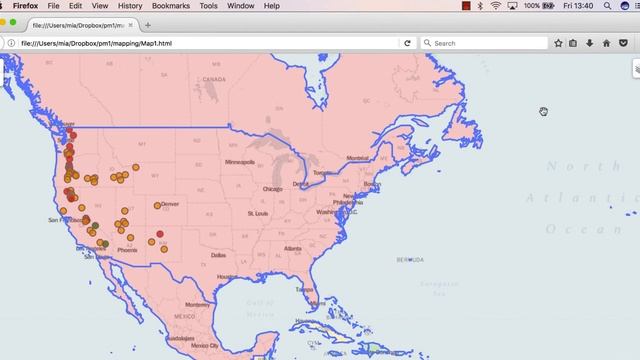Open the map layers control

tap(636, 69)
